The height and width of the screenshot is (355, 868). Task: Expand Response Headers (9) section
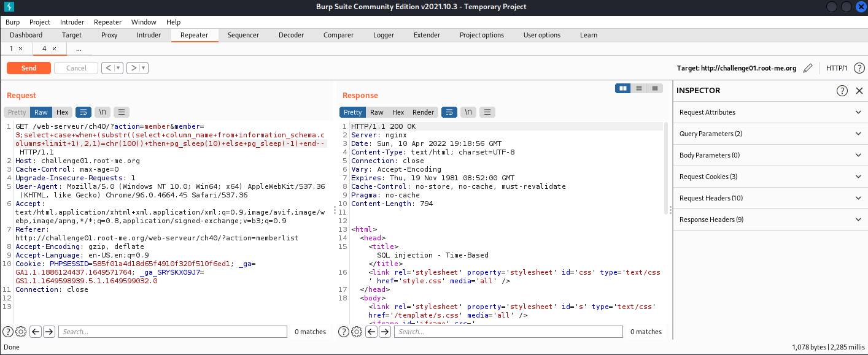pos(770,219)
